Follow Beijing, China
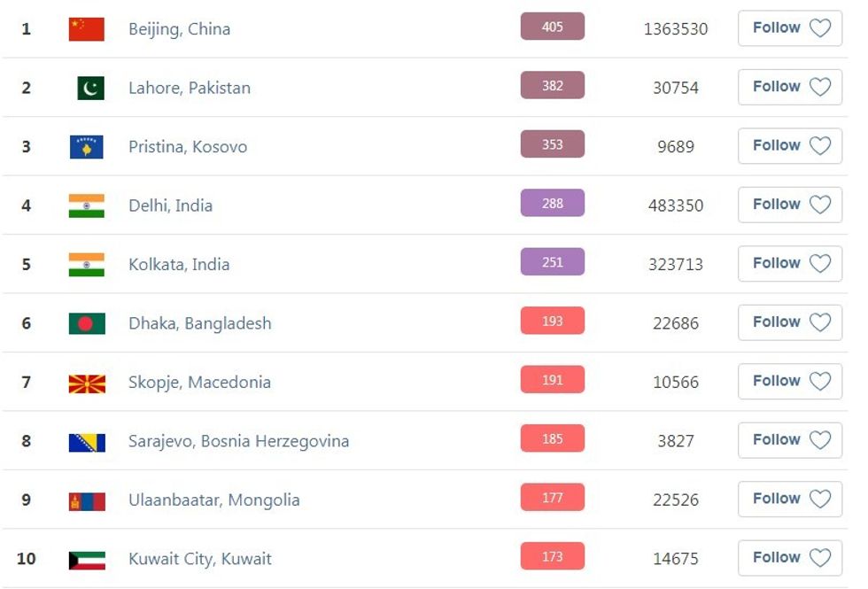868x589 pixels. (790, 28)
